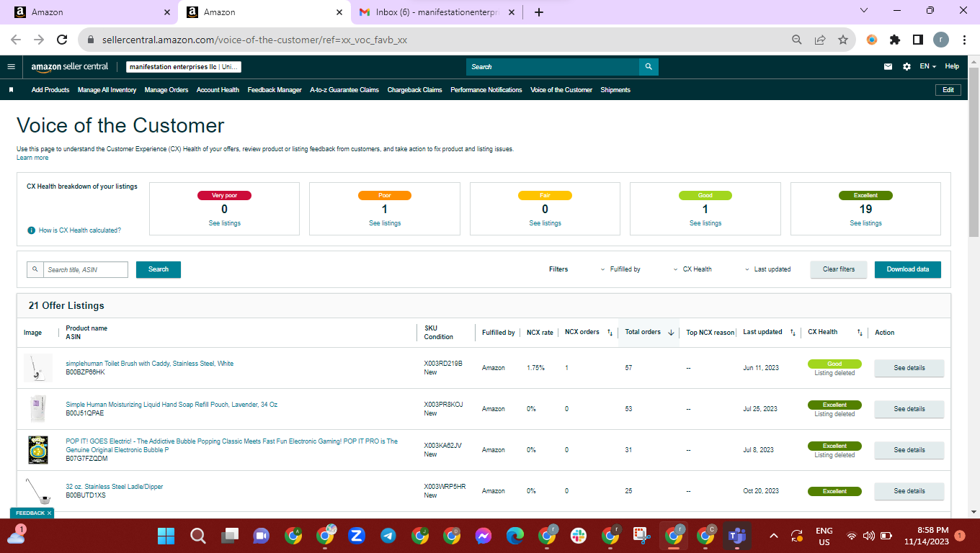Share this page from the address bar
Image resolution: width=980 pixels, height=553 pixels.
tap(820, 40)
